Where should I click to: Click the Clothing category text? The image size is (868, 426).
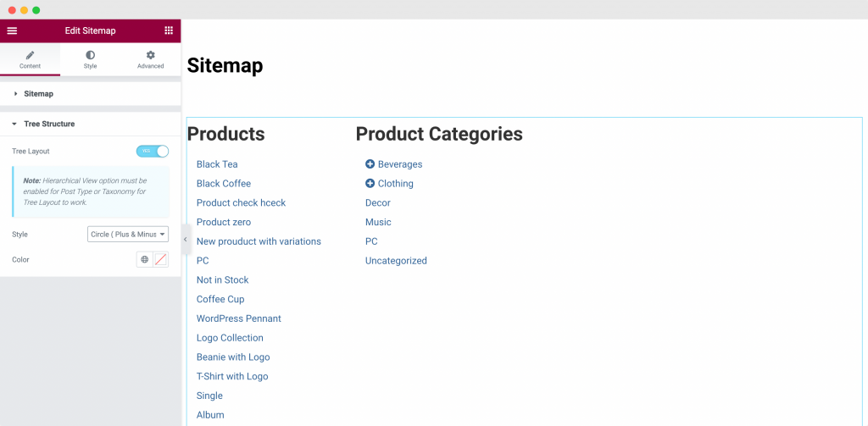tap(396, 184)
